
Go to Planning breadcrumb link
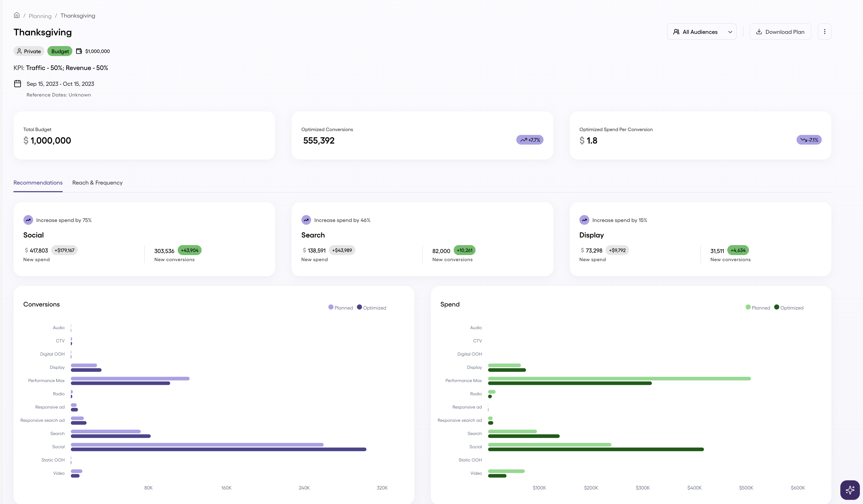tap(40, 16)
